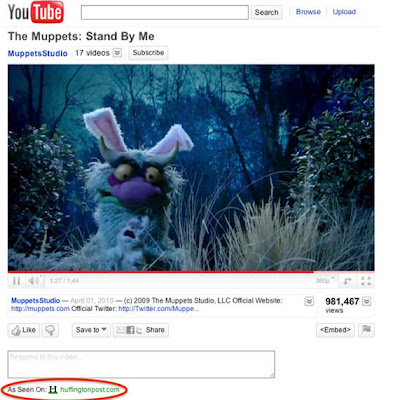Screen dimensions: 400x400
Task: Toggle the expand player size icon
Action: pyautogui.click(x=348, y=281)
